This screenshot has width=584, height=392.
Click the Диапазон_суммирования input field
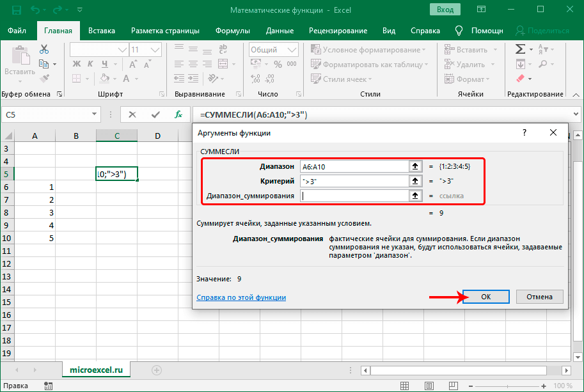click(354, 196)
